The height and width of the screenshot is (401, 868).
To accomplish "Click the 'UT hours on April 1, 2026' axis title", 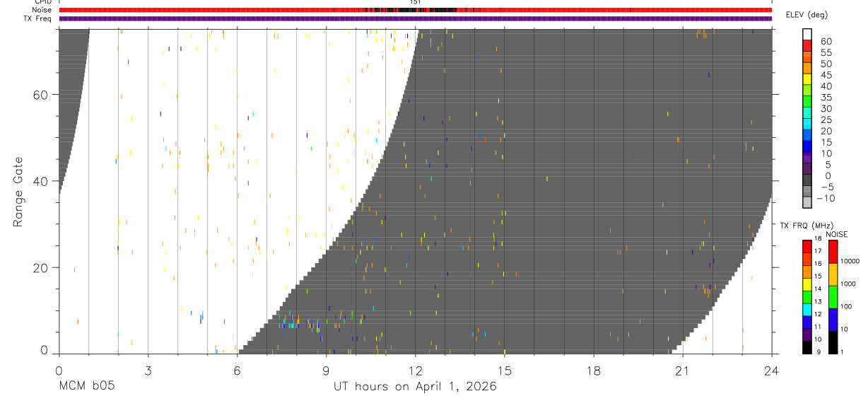I will pyautogui.click(x=416, y=387).
